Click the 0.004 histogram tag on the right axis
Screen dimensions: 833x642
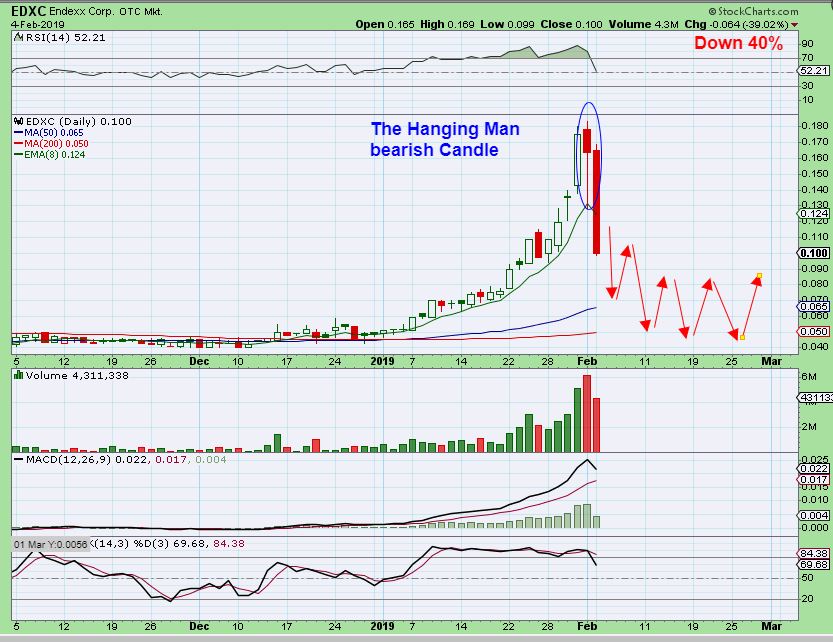click(813, 515)
